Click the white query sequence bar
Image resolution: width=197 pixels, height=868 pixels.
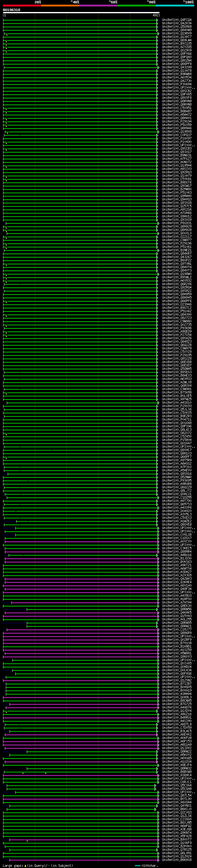(x=81, y=12)
